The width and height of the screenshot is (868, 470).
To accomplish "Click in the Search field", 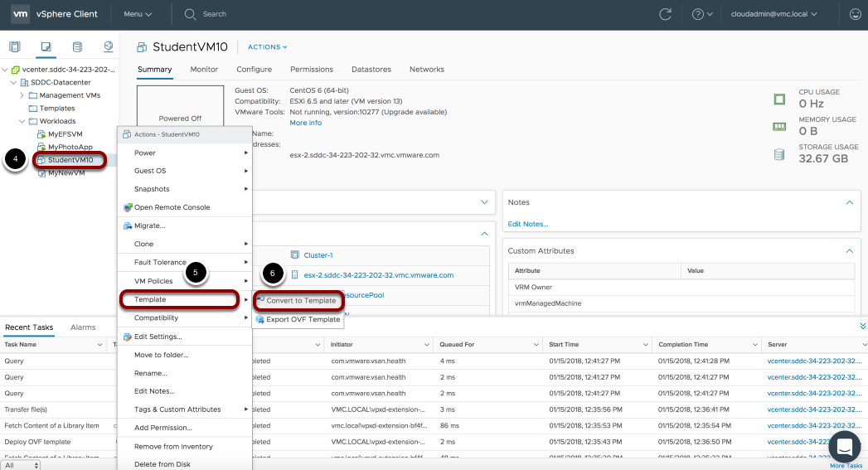I will coord(215,14).
